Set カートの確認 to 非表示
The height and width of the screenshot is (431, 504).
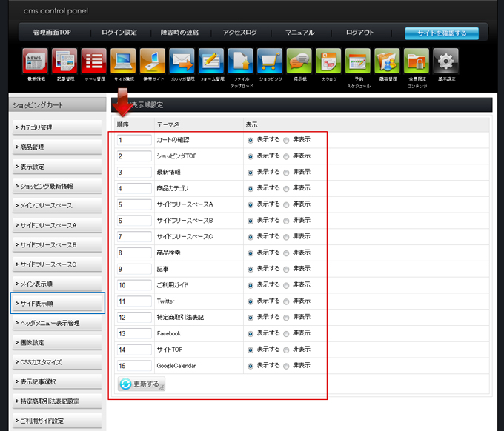[x=287, y=140]
